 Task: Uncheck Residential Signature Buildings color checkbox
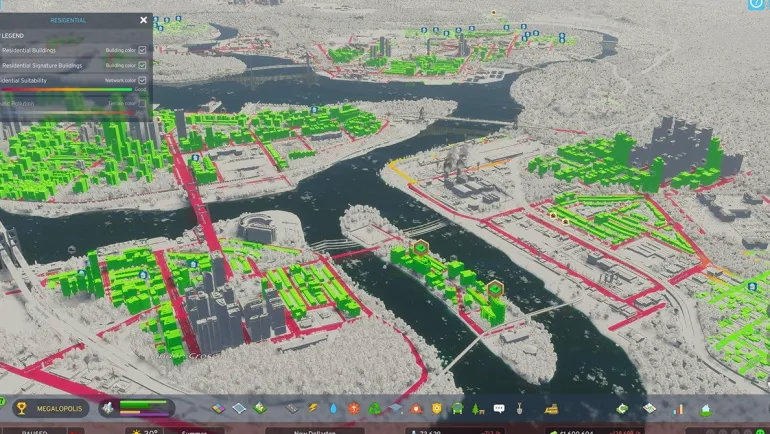[142, 65]
